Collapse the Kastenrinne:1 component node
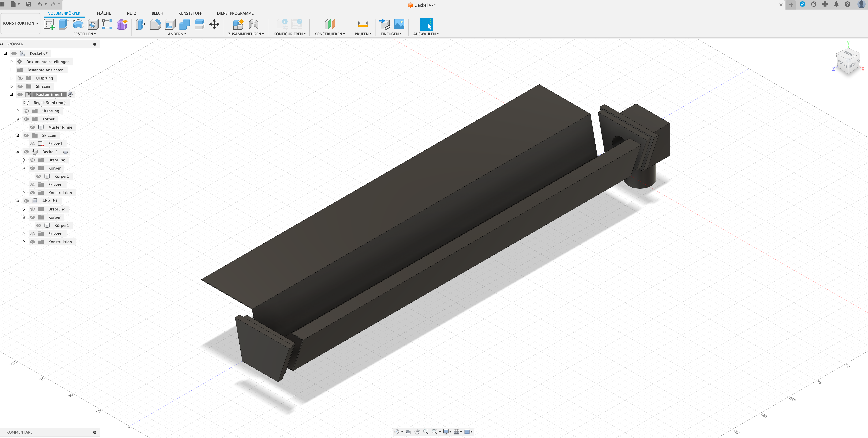The width and height of the screenshot is (868, 438). tap(11, 94)
